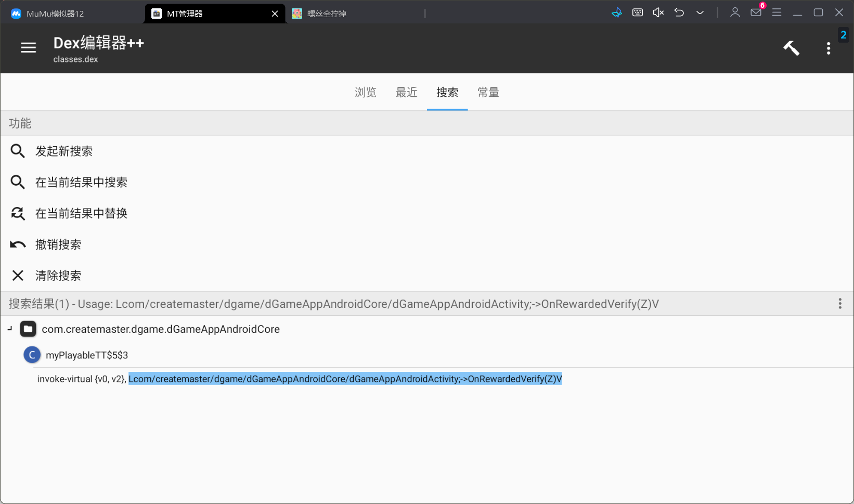Click the classes.dex subtitle
Screen dimensions: 854x504
(x=75, y=59)
